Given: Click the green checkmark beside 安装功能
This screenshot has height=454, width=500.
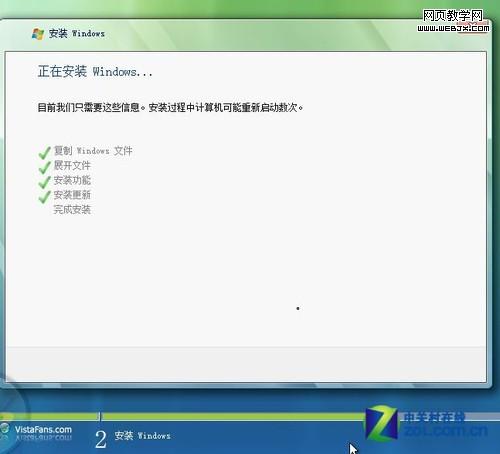Looking at the screenshot, I should click(44, 182).
